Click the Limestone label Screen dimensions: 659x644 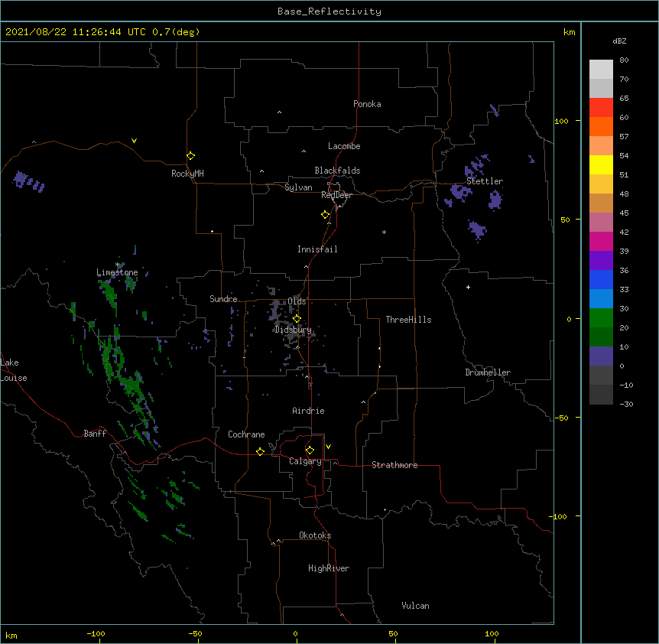[x=117, y=272]
